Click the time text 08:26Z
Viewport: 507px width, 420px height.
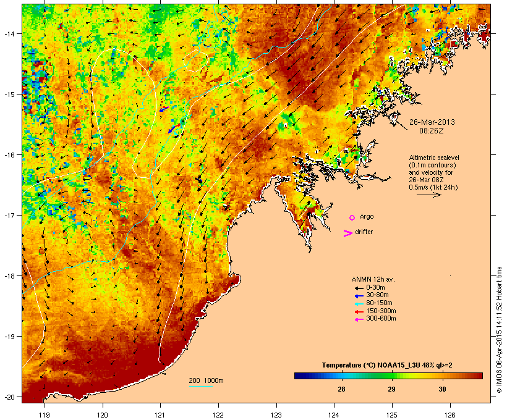click(432, 131)
